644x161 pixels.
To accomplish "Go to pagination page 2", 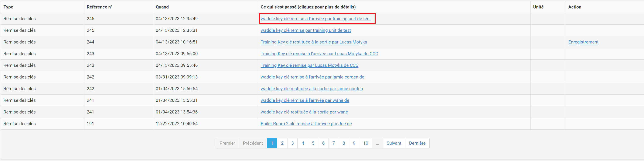I will 282,143.
